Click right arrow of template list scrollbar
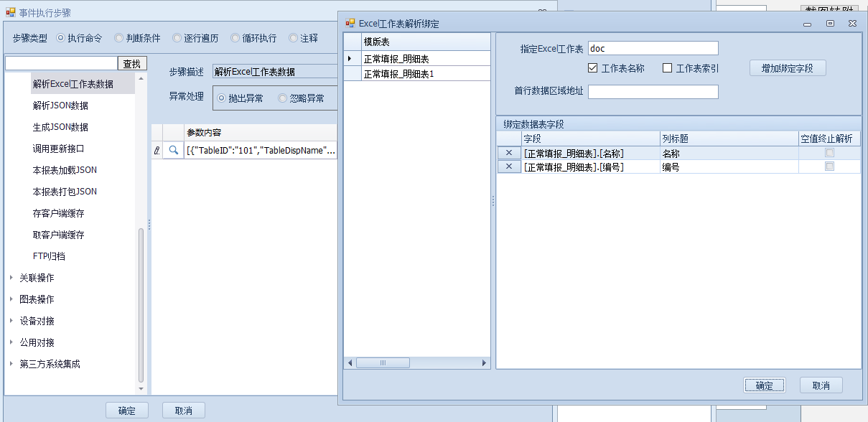This screenshot has width=868, height=422. tap(485, 363)
